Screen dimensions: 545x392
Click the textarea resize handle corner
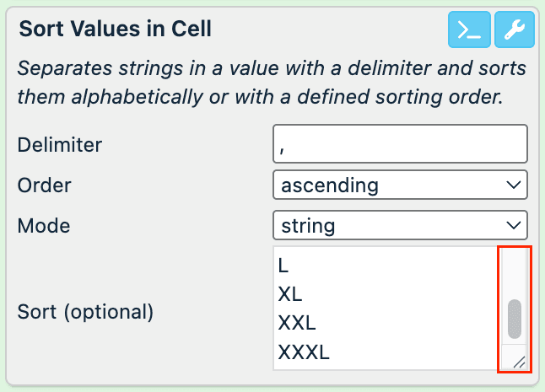click(519, 362)
